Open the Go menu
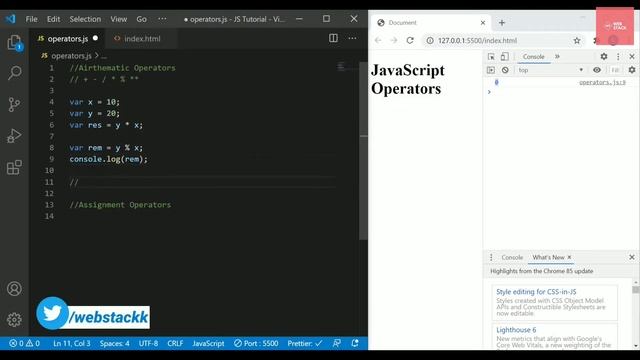This screenshot has width=640, height=360. tap(142, 19)
